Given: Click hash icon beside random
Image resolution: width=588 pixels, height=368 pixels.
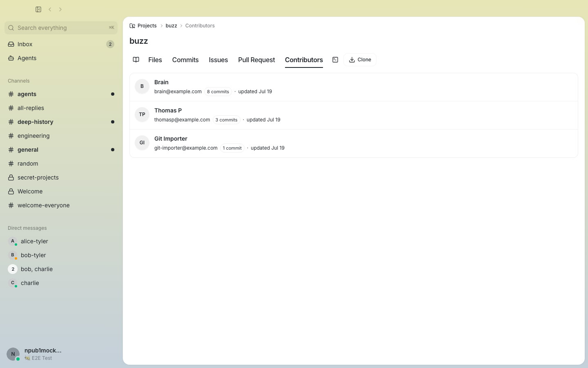Looking at the screenshot, I should click(x=11, y=164).
